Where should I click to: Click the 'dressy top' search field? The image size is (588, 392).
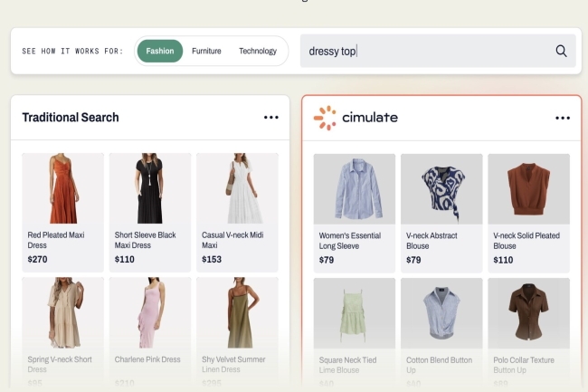(x=425, y=51)
